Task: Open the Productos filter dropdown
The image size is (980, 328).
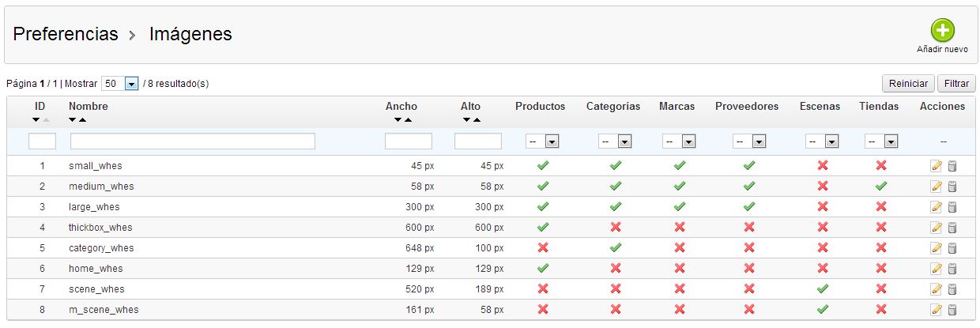Action: pos(542,141)
